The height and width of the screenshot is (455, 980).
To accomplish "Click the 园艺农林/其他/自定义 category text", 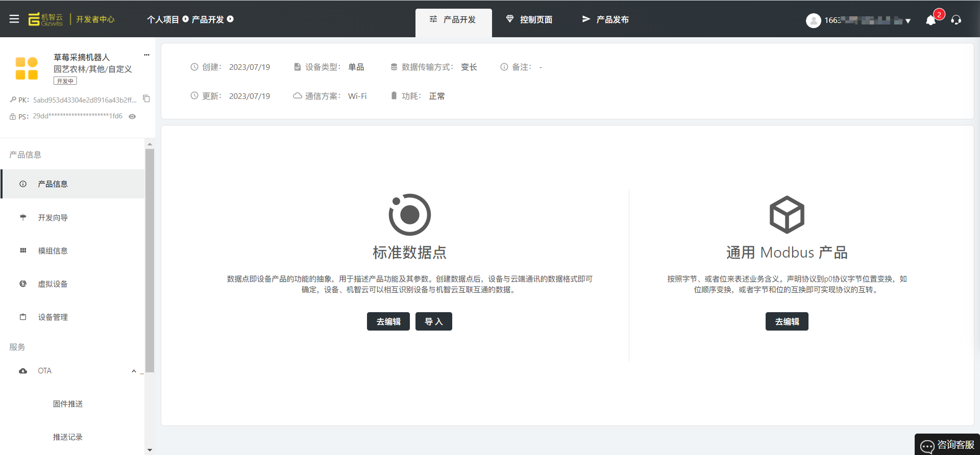I will tap(93, 69).
